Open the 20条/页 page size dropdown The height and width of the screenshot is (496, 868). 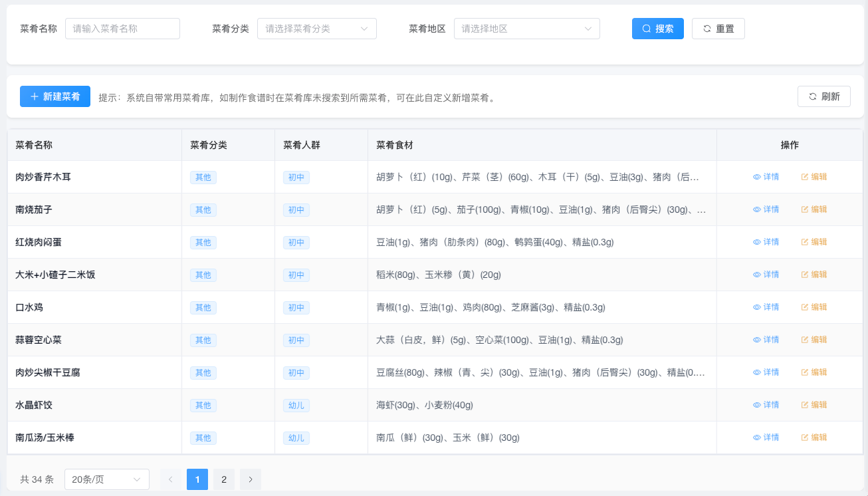106,479
